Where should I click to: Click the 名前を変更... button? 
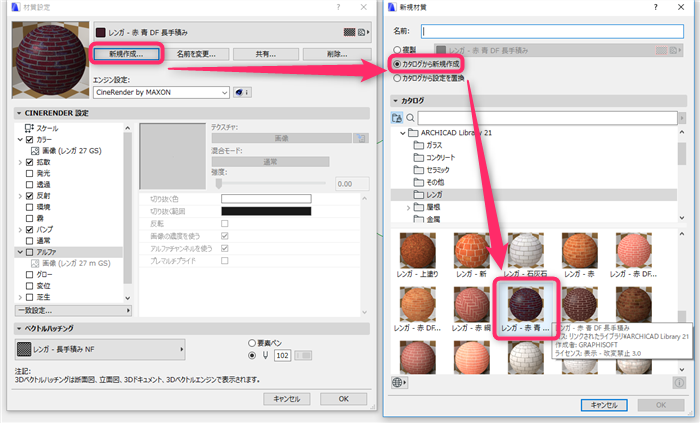[196, 54]
